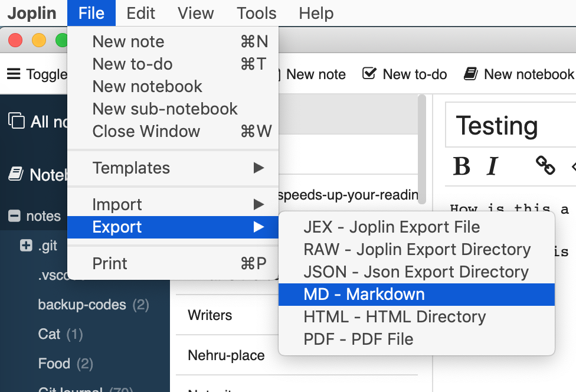Click the insert hyperlink icon
The height and width of the screenshot is (392, 576).
coord(545,166)
